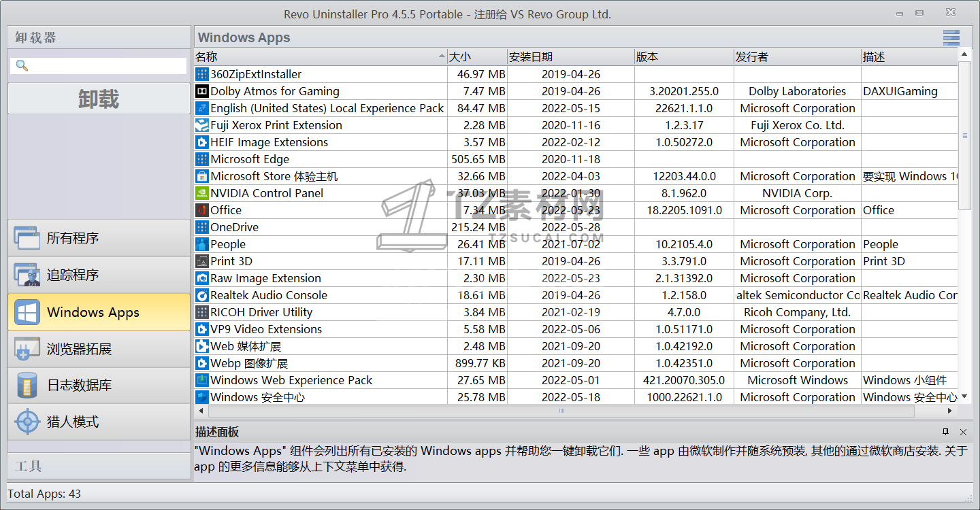Close the 描述面板 description panel

click(x=963, y=432)
